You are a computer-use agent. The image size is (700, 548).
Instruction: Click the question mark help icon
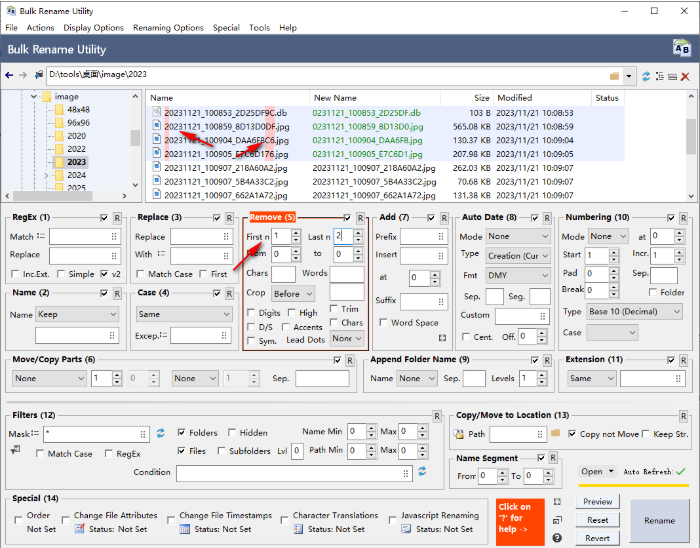coord(557,538)
